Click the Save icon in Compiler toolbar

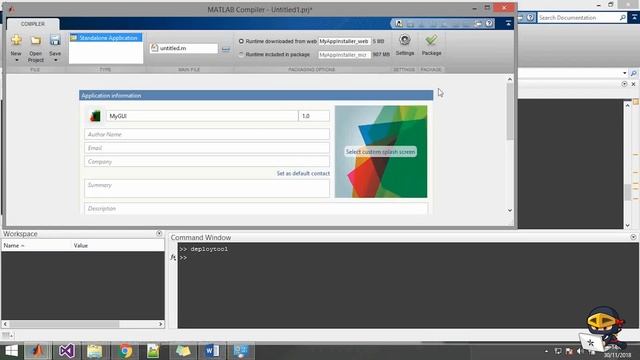[55, 40]
